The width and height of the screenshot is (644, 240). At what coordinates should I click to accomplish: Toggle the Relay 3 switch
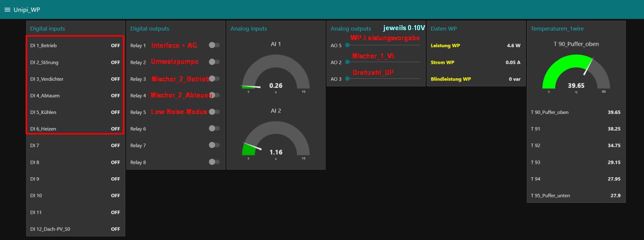point(214,78)
